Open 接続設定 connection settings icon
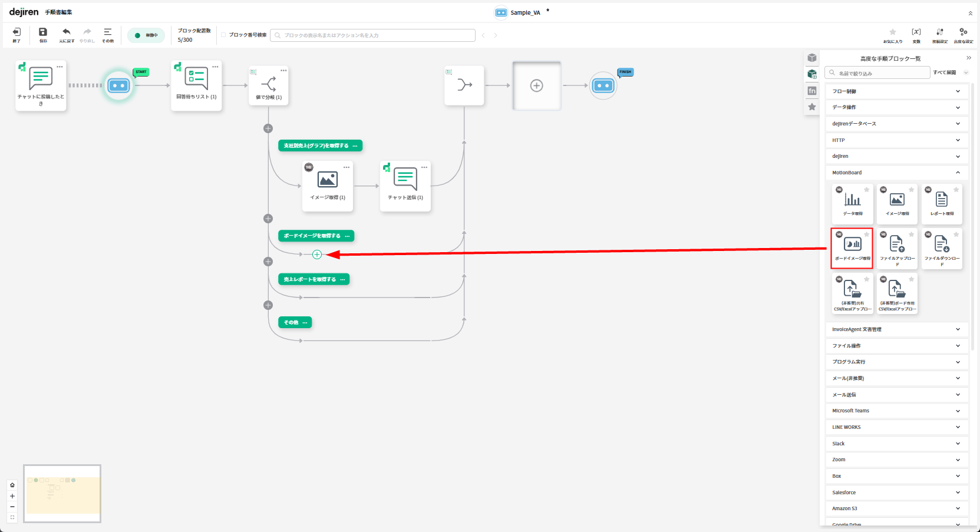980x532 pixels. click(x=939, y=32)
